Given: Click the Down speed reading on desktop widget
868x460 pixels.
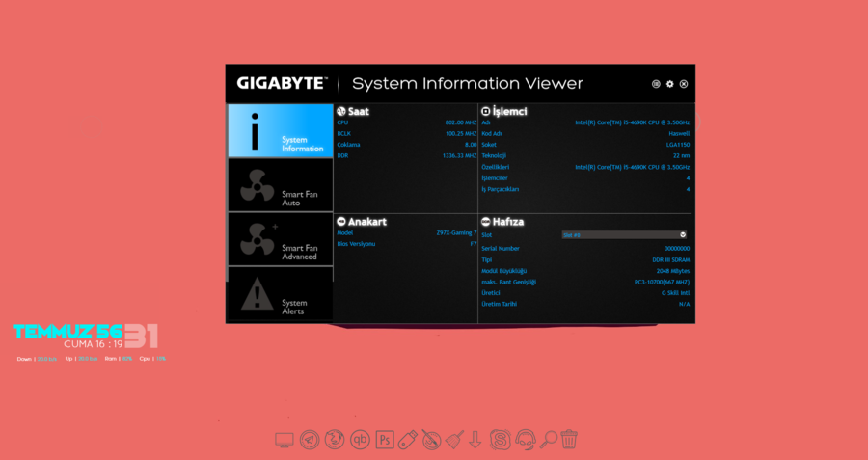Looking at the screenshot, I should point(37,359).
